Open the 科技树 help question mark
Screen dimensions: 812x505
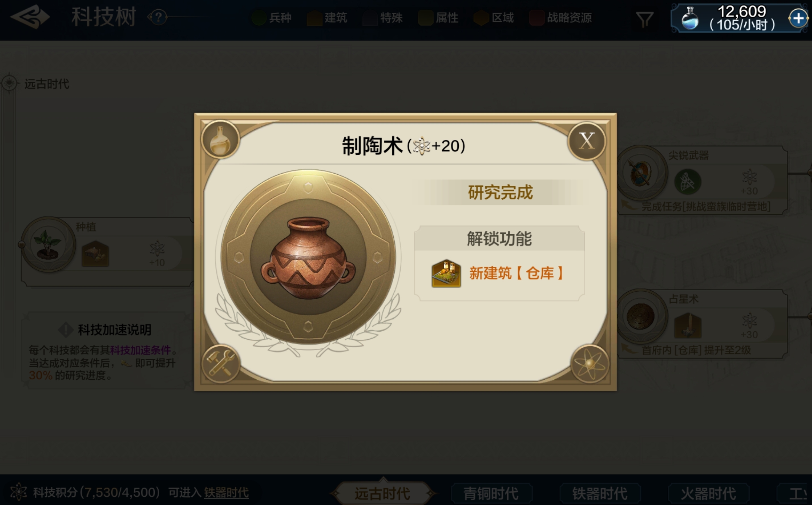[159, 17]
